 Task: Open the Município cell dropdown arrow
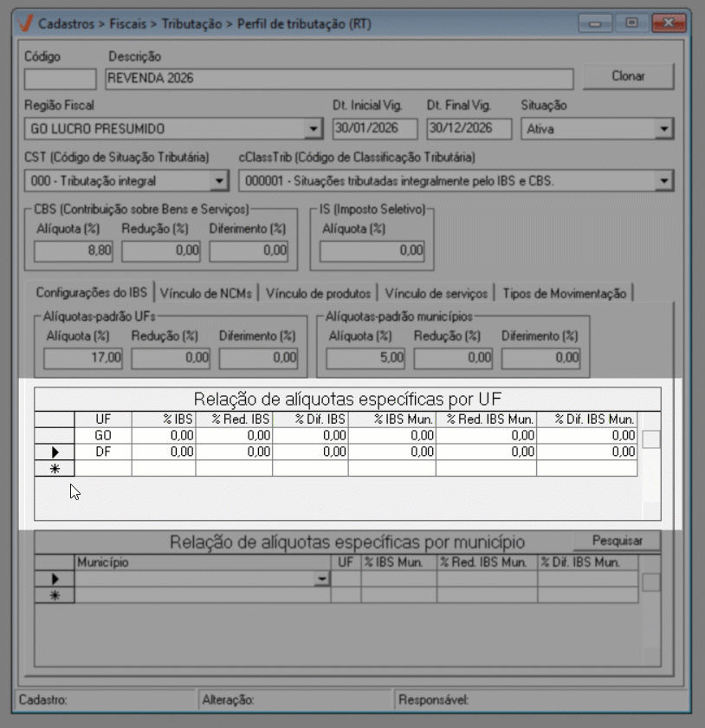coord(322,579)
